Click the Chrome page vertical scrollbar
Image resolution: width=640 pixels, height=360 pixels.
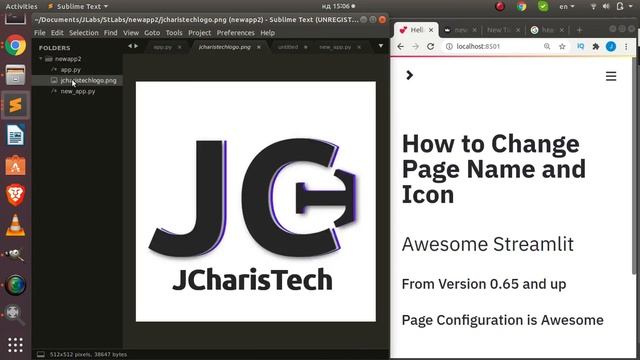(634, 167)
